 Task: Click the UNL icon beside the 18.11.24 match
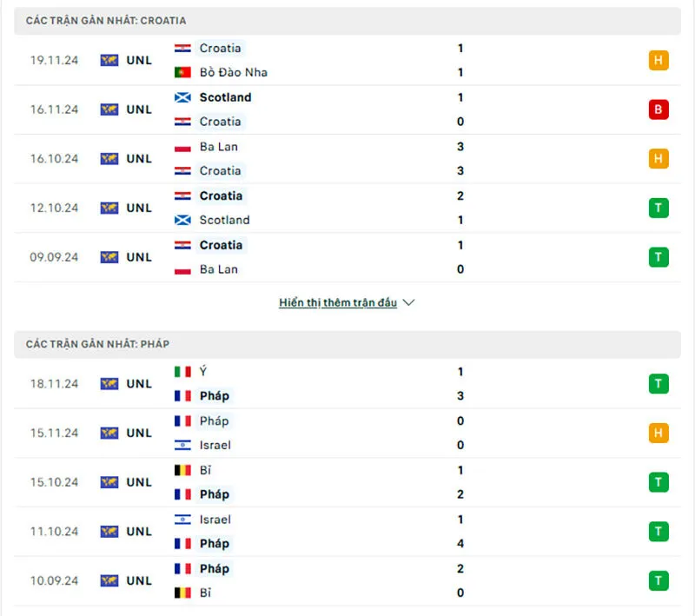[109, 383]
